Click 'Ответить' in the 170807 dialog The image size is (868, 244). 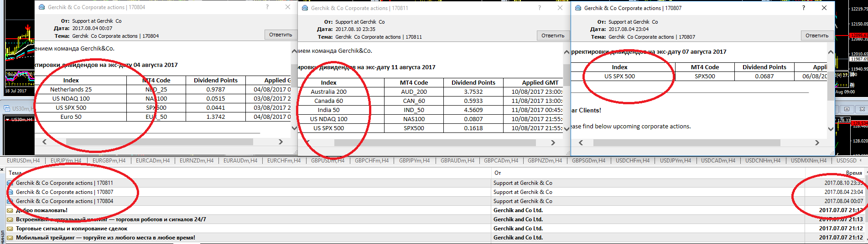[x=817, y=36]
